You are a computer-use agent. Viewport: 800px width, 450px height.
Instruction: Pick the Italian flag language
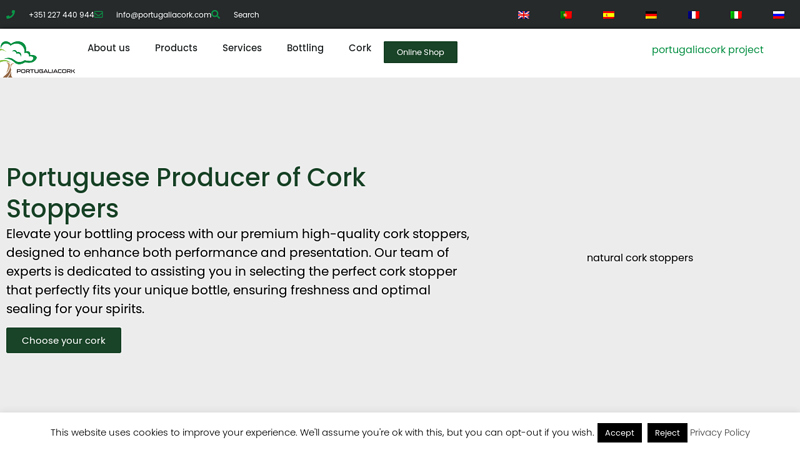736,15
